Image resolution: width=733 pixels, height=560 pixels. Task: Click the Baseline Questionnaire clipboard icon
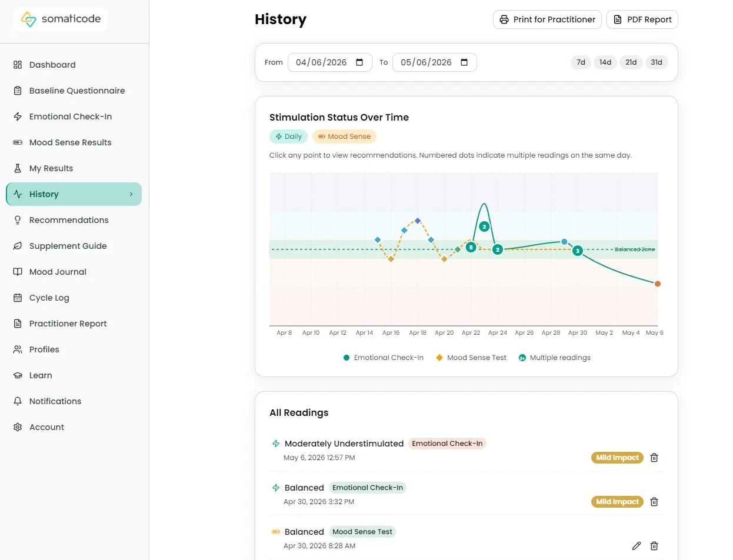pos(18,91)
